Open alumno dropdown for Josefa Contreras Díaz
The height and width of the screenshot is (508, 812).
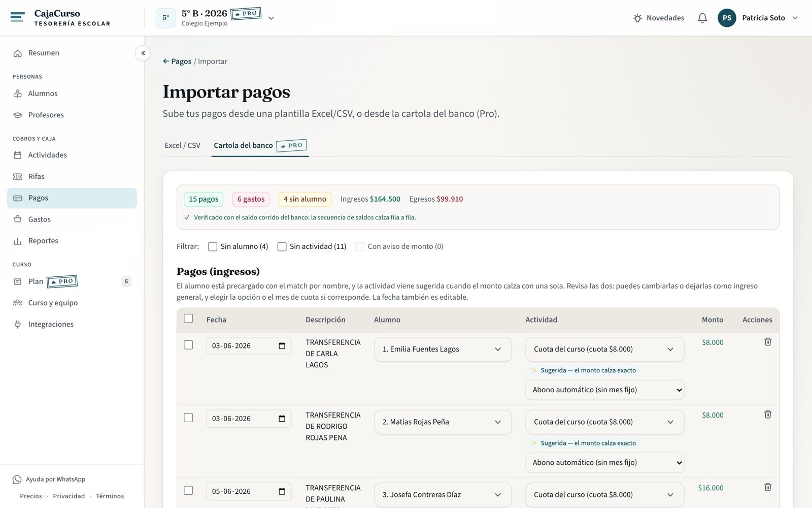(443, 495)
